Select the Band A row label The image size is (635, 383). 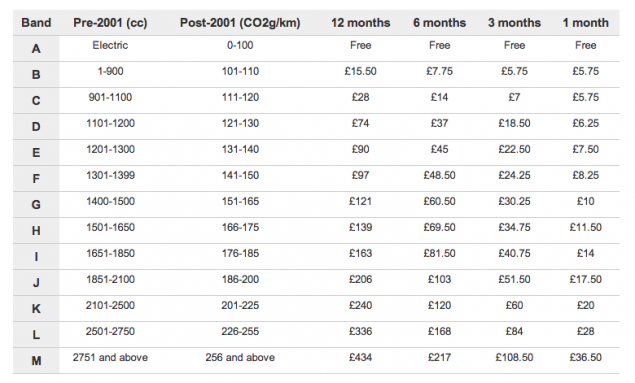tap(36, 49)
